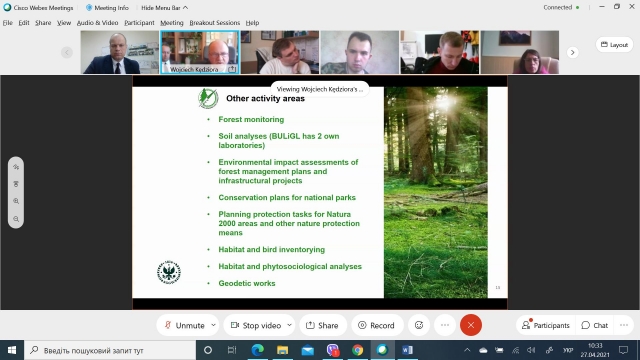Go to previous participant videos with the left arrow

[x=67, y=52]
